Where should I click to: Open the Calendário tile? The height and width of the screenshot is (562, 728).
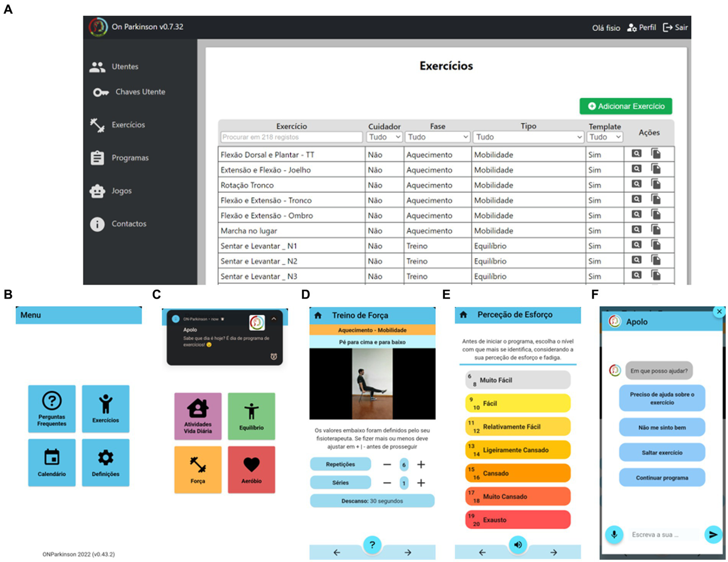click(x=52, y=462)
